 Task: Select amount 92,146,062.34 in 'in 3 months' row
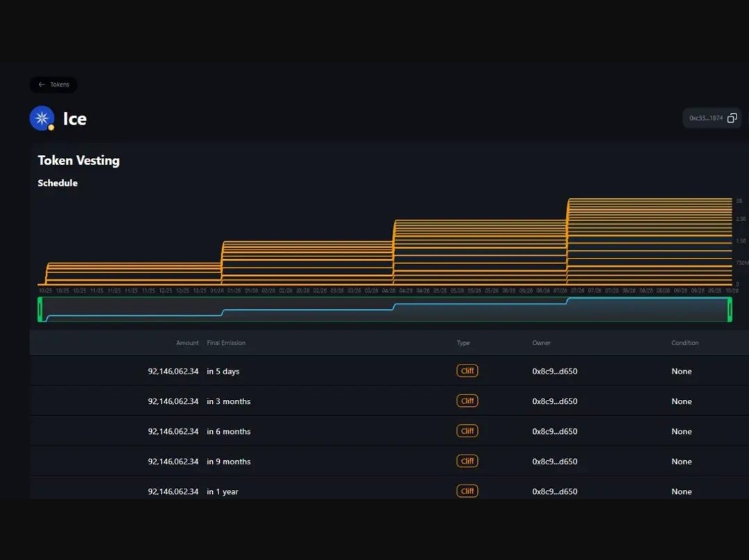(173, 401)
